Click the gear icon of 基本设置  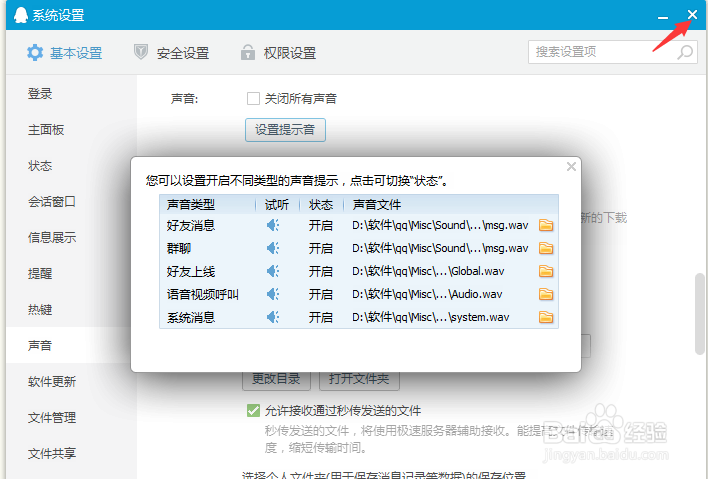pyautogui.click(x=35, y=53)
